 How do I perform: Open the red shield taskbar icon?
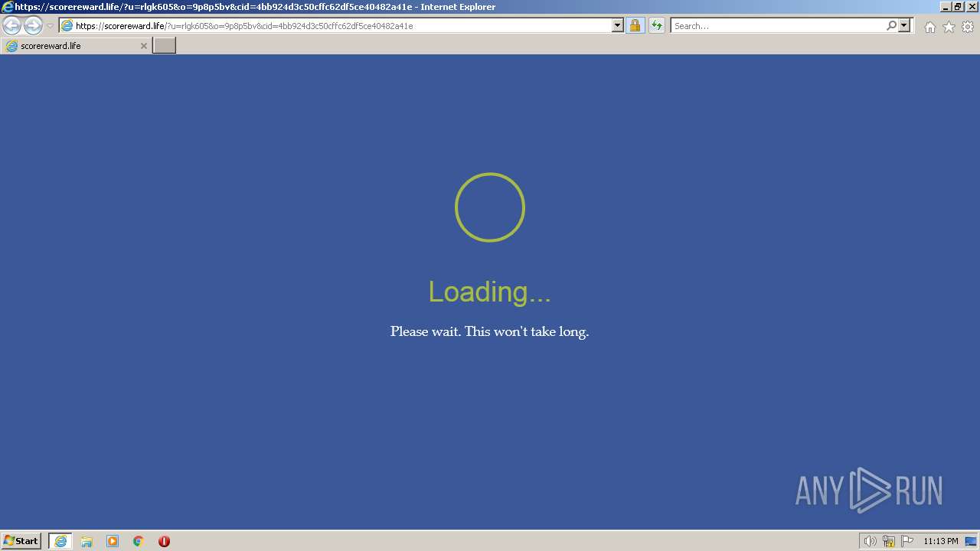click(x=164, y=541)
